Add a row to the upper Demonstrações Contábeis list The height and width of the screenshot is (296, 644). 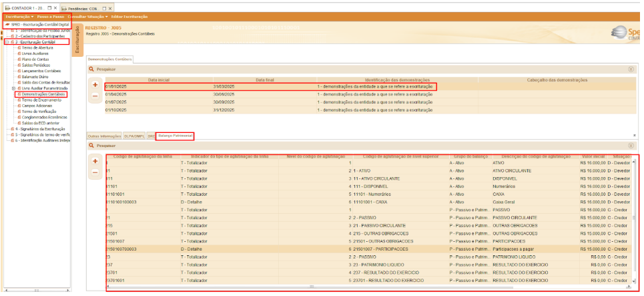95,84
